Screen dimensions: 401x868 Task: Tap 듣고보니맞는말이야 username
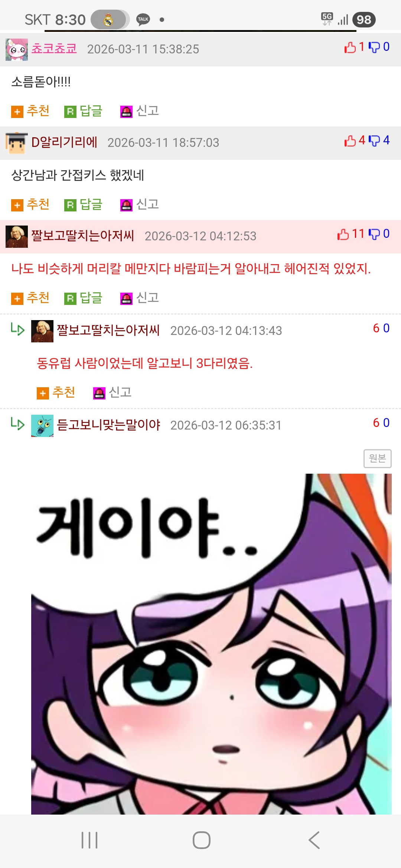pos(108,425)
